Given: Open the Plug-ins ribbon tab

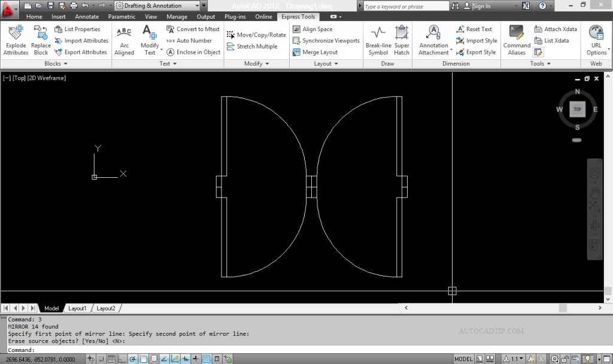Looking at the screenshot, I should 235,17.
